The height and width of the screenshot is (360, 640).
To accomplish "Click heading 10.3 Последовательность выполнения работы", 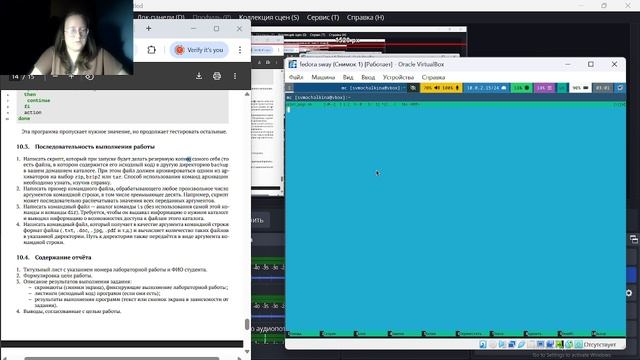I will tap(86, 147).
